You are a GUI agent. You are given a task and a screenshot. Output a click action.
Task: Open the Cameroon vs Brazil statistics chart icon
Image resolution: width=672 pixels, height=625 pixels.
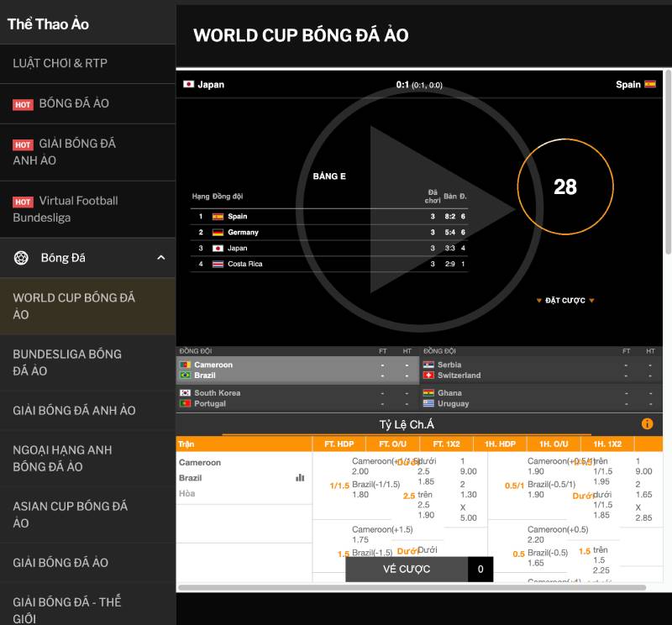click(x=300, y=477)
